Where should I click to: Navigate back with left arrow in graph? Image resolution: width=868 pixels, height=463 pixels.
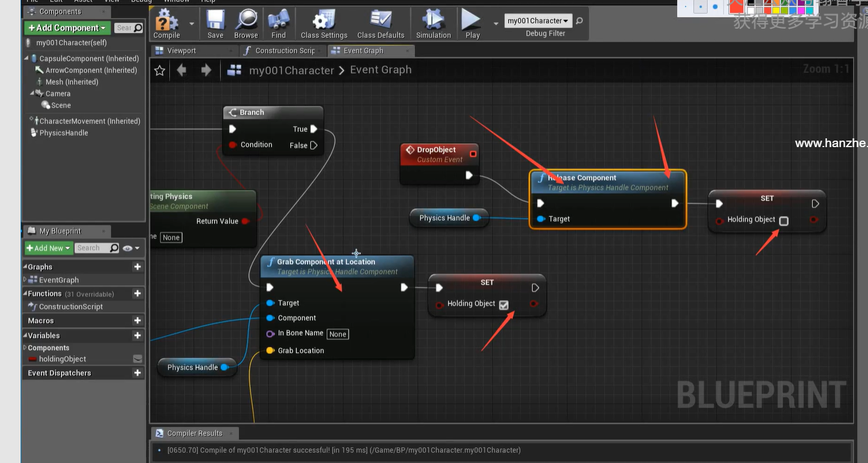(182, 70)
